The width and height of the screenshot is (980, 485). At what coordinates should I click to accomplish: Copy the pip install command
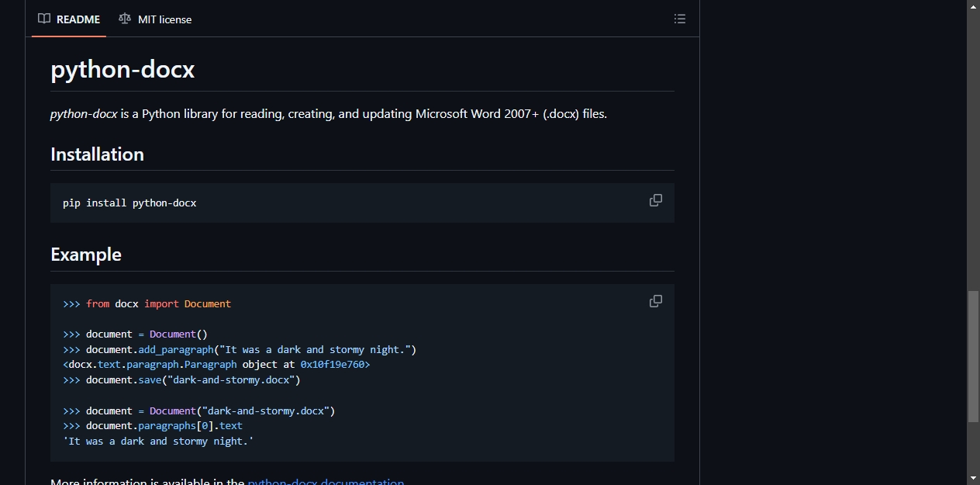(x=656, y=200)
